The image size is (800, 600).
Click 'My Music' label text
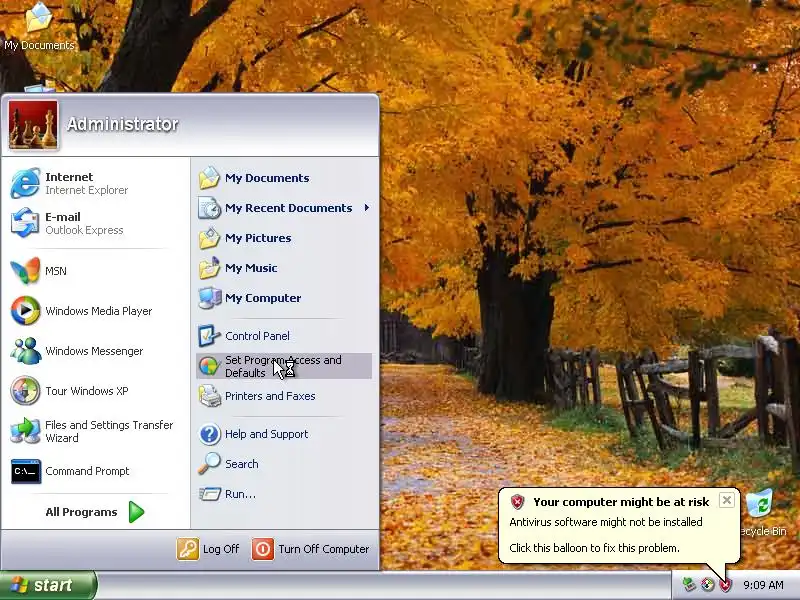coord(251,268)
